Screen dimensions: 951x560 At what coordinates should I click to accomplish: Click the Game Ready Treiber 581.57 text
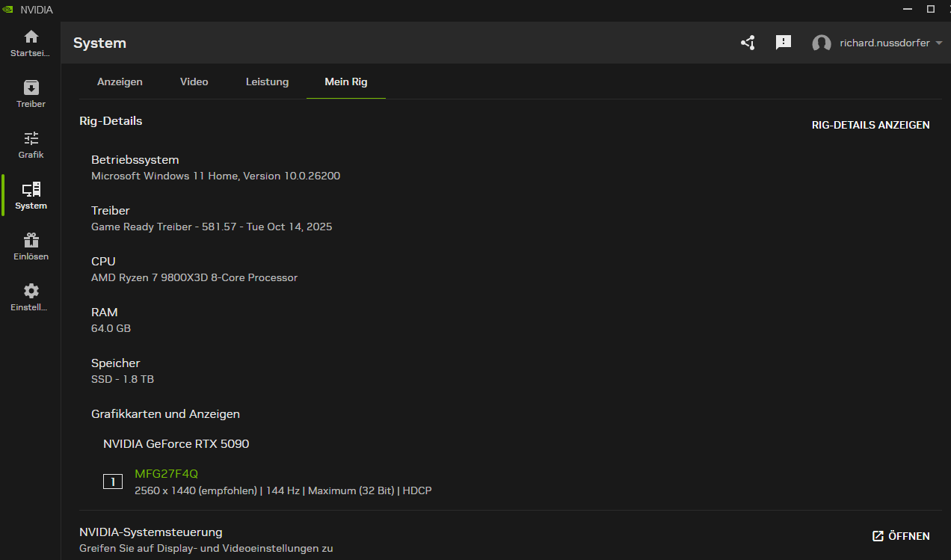(x=212, y=227)
